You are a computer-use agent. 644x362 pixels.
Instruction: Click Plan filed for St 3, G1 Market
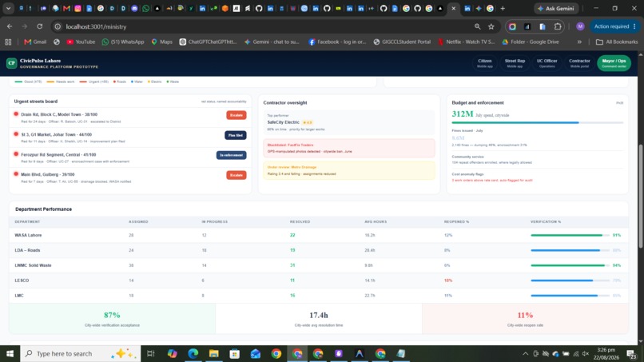[x=236, y=135]
